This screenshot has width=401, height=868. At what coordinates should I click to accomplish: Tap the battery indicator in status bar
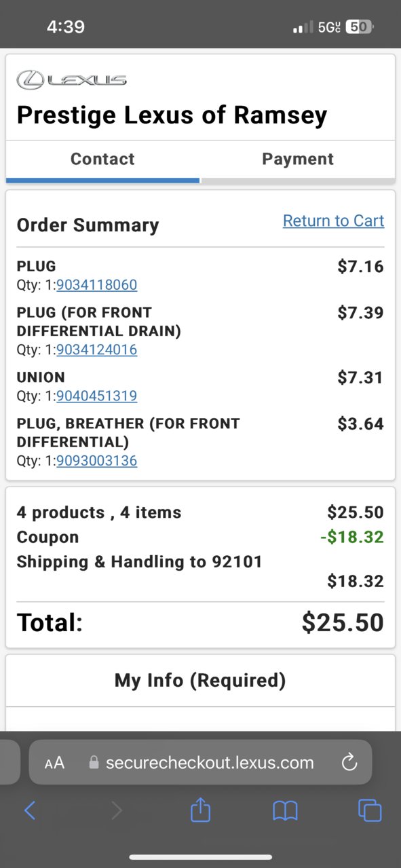359,27
